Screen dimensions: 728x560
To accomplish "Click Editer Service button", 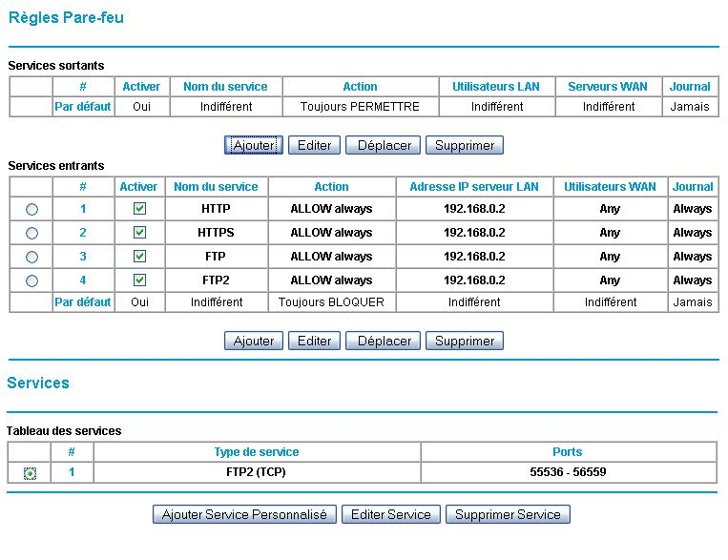I will tap(391, 514).
